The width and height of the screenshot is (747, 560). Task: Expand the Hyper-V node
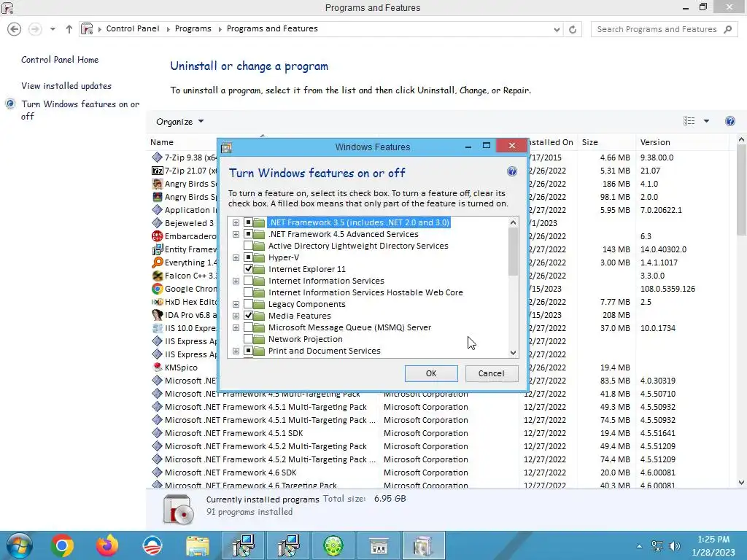236,257
